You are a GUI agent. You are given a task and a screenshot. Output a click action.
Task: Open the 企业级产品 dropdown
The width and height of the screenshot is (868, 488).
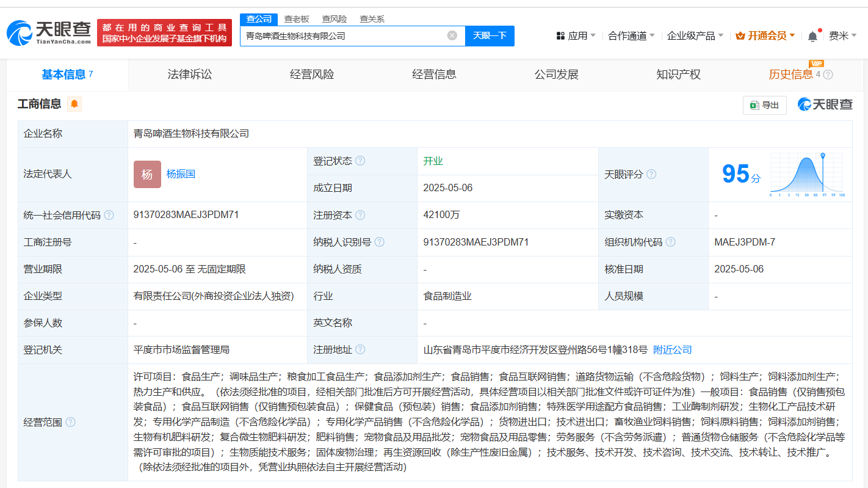click(695, 36)
